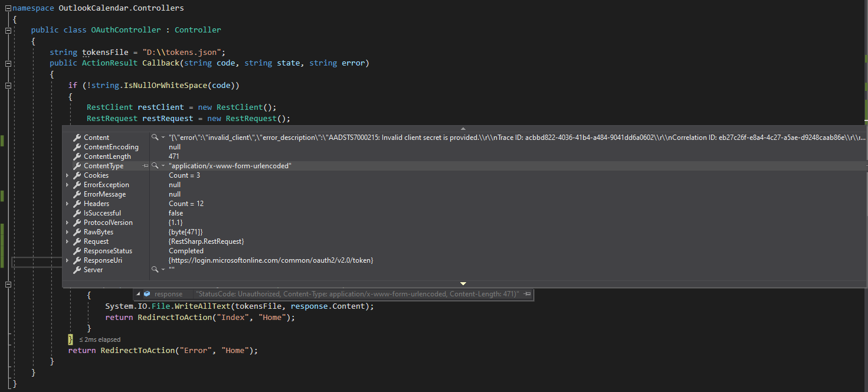Screen dimensions: 868x392
Task: Collapse the response variable datatip
Action: pyautogui.click(x=137, y=294)
